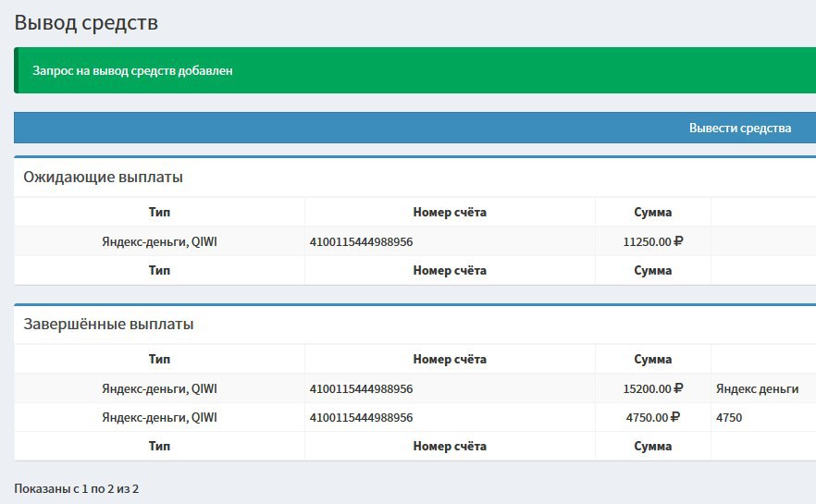The width and height of the screenshot is (816, 504).
Task: Click the 4750 comment cell
Action: (729, 417)
